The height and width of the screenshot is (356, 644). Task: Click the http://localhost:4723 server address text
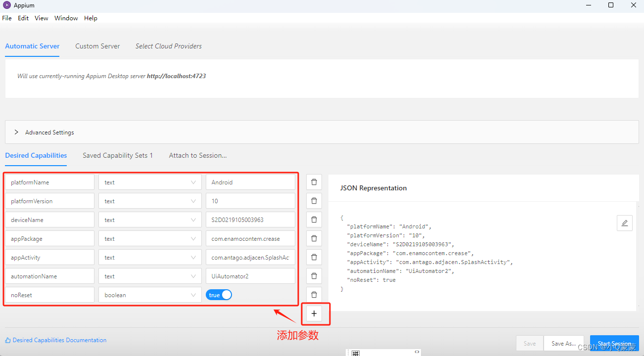[177, 76]
